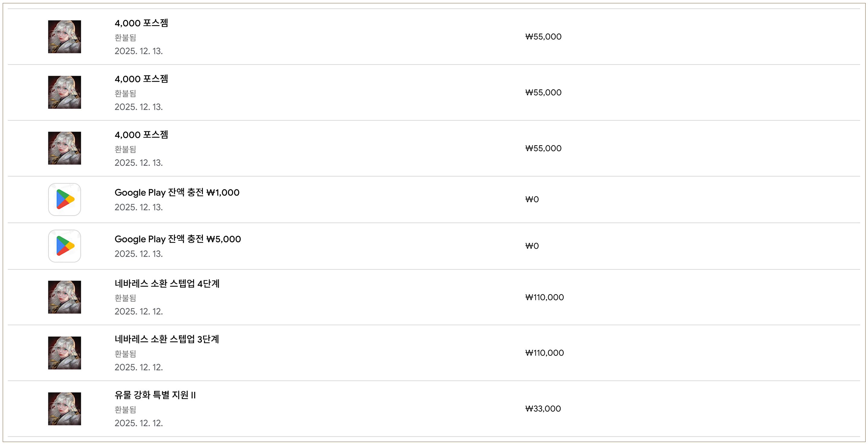Click the ₩33,000 price amount
This screenshot has width=868, height=445.
(x=543, y=409)
